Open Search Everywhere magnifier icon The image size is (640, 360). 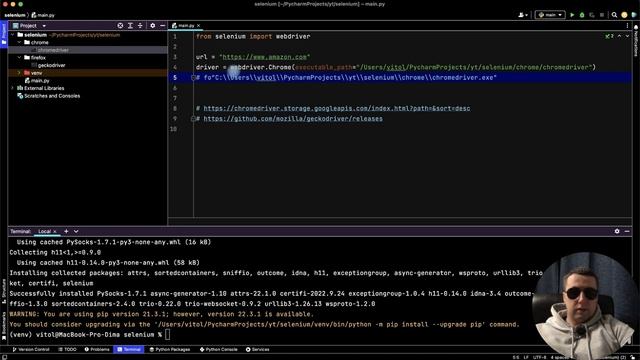pyautogui.click(x=614, y=15)
